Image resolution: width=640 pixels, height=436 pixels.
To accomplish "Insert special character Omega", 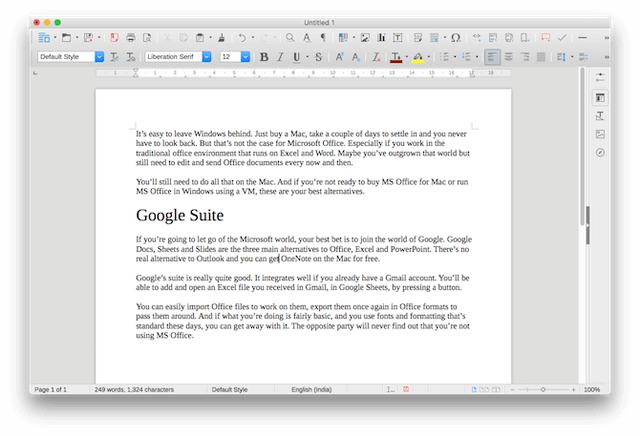I will point(456,38).
